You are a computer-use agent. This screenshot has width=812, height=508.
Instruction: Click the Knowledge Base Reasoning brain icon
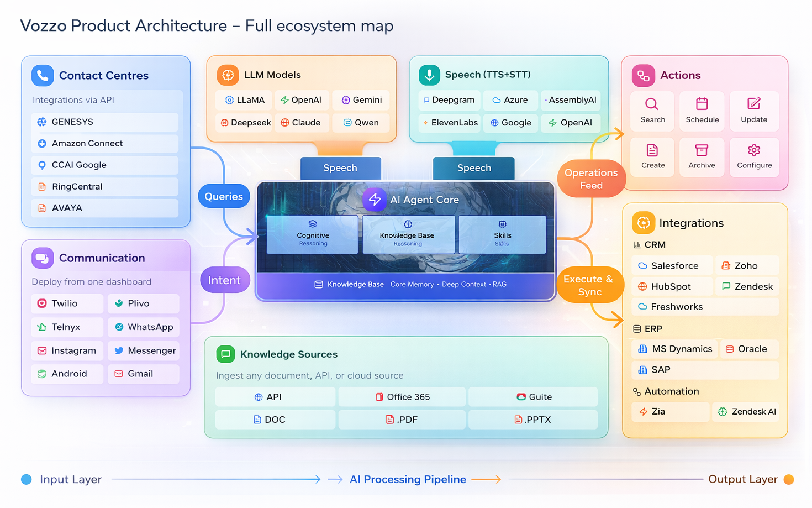408,224
